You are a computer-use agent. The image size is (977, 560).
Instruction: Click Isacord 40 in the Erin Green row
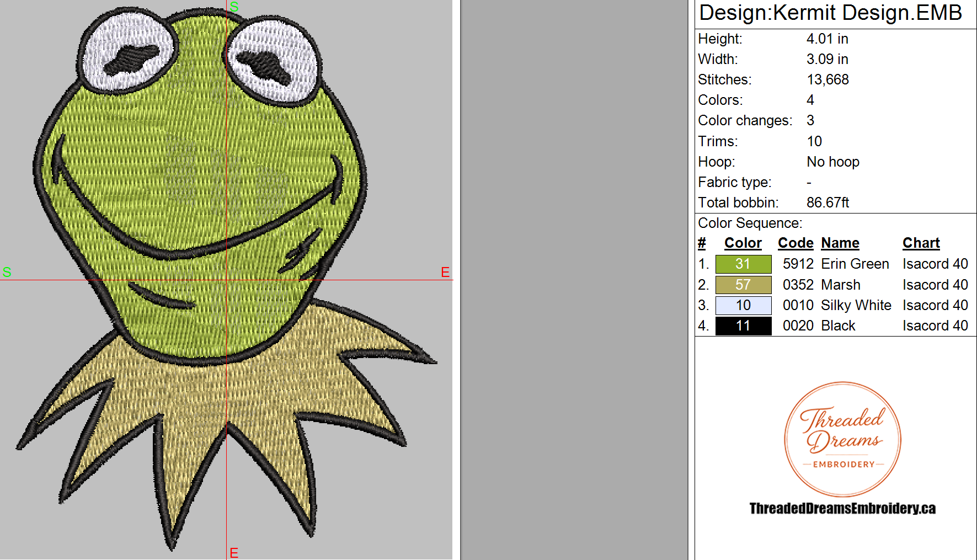coord(935,264)
